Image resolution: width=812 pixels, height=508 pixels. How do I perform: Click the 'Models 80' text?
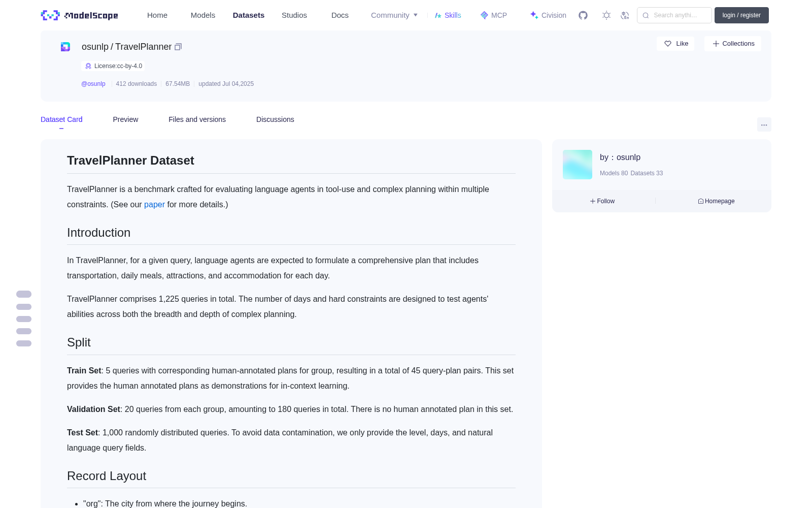614,173
